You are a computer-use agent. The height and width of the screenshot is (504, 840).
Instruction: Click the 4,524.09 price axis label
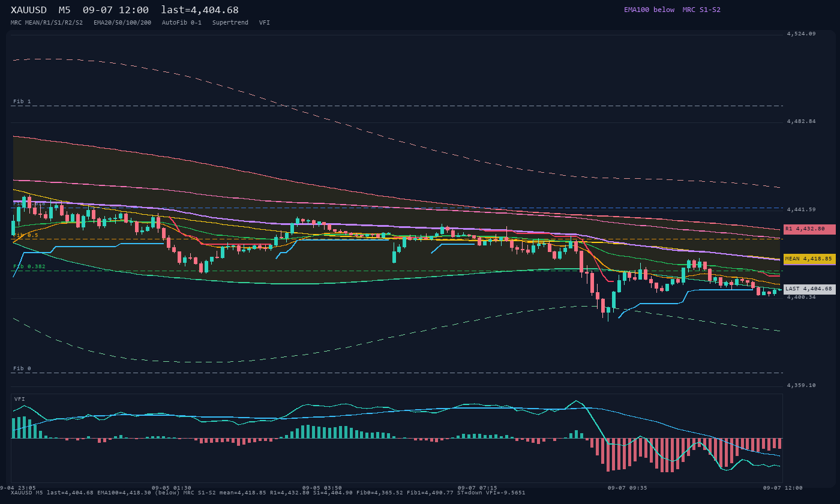click(x=802, y=34)
